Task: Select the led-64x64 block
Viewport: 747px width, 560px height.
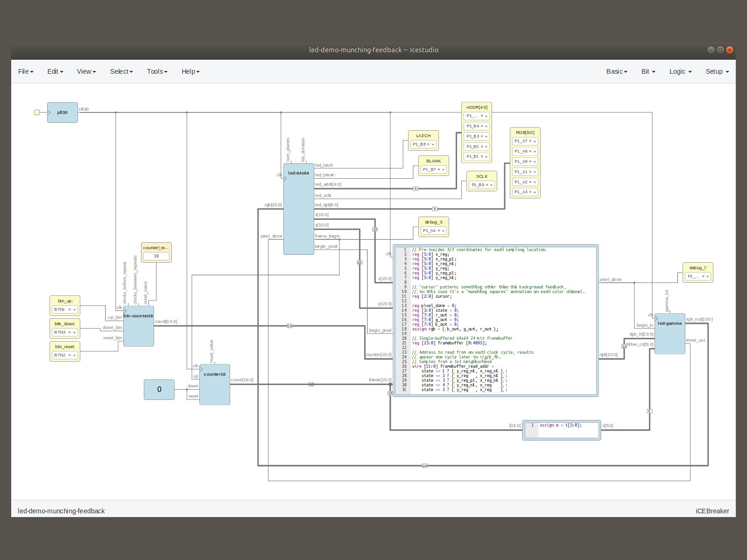Action: 298,210
